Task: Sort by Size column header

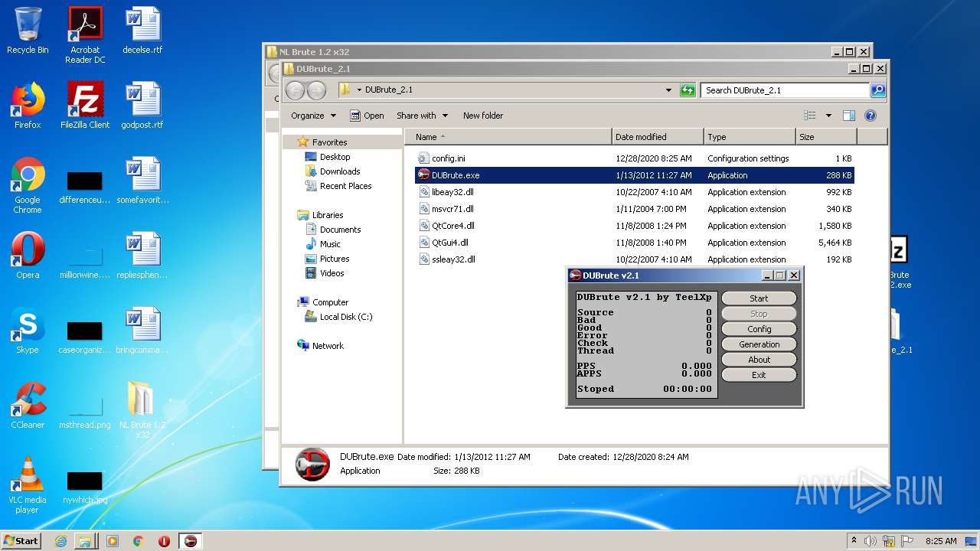Action: click(x=826, y=137)
